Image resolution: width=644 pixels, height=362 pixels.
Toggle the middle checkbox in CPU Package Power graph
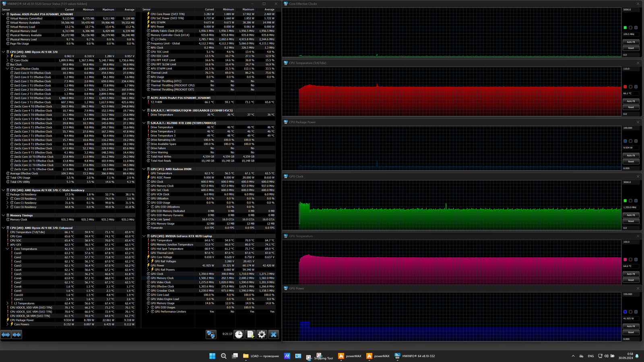[x=630, y=141]
